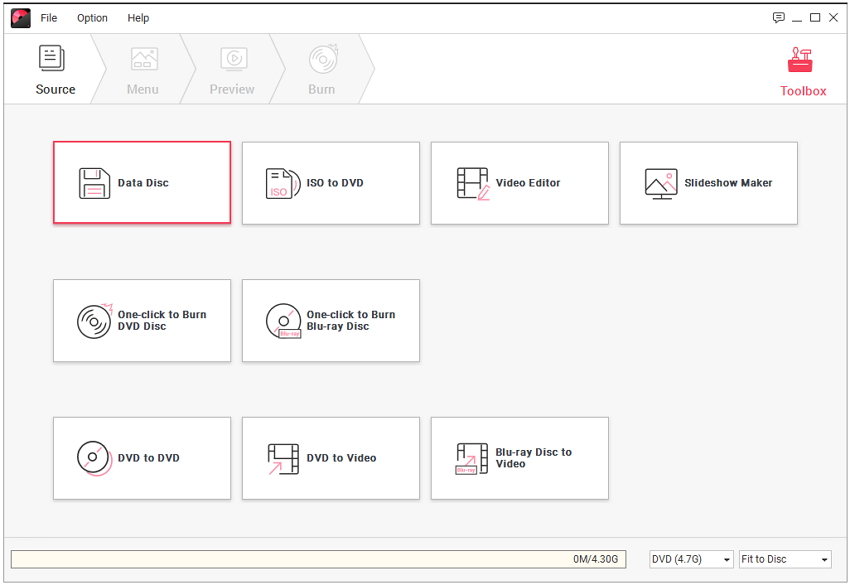Open Blu-ray Disc to Video label
850x585 pixels.
[x=533, y=458]
